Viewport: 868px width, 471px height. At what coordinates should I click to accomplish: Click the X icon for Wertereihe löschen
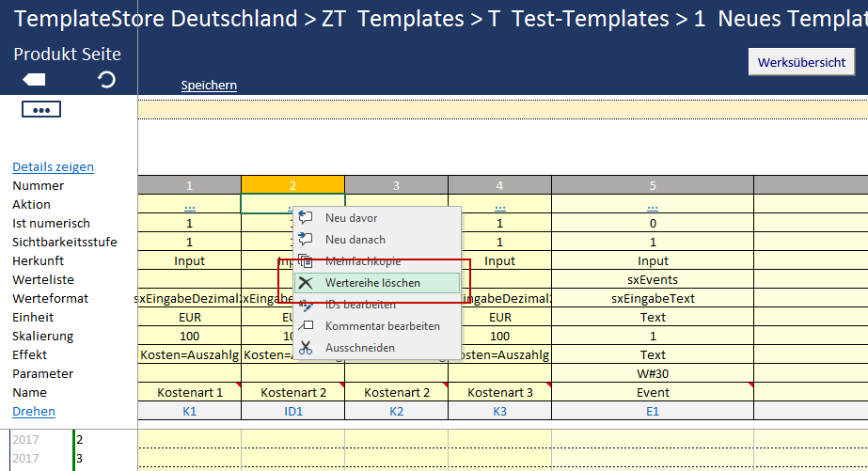pyautogui.click(x=305, y=283)
